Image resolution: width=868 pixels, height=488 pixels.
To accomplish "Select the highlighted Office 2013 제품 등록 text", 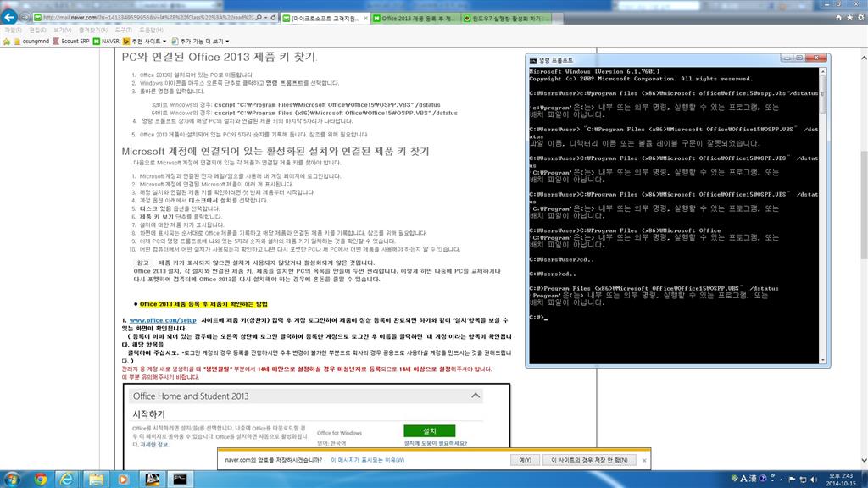I will coord(203,304).
